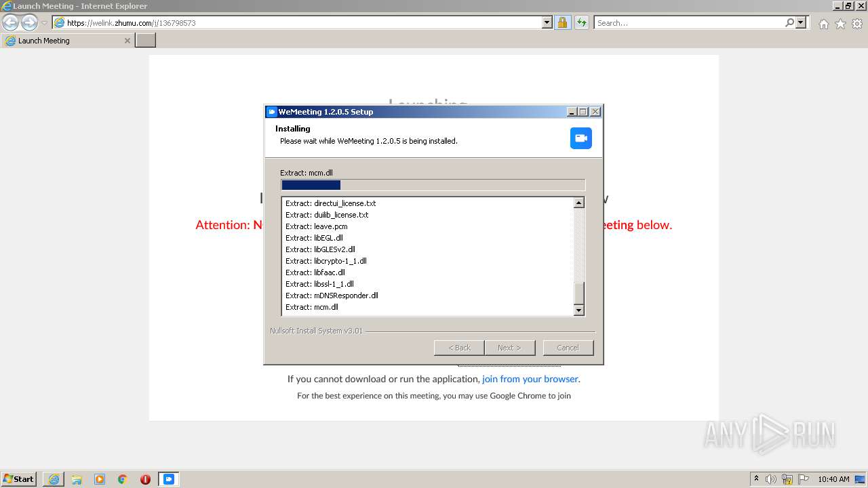Screen dimensions: 868x488
Task: Select the Launch Meeting tab
Action: click(x=68, y=41)
